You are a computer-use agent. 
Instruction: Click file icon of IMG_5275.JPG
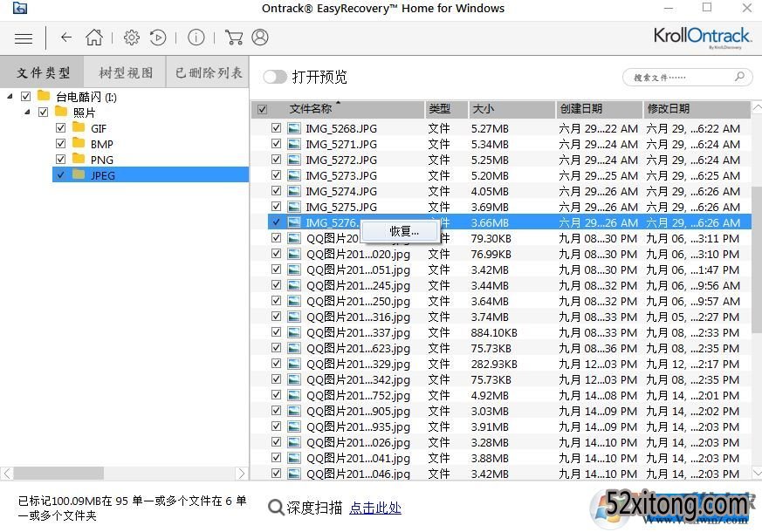coord(293,207)
